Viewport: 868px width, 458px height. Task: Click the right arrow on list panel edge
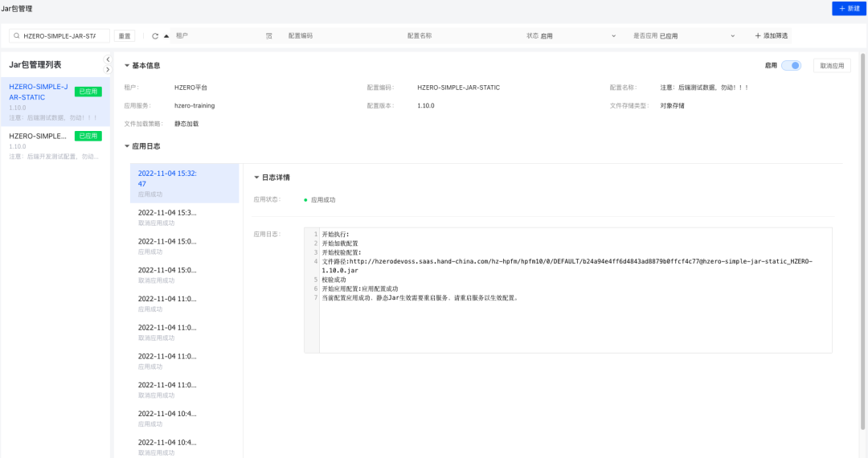click(108, 70)
